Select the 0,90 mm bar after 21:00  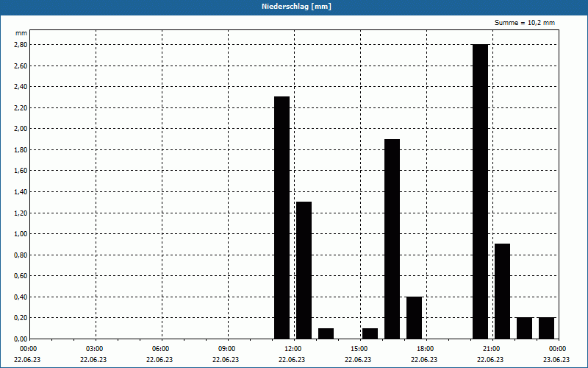[x=503, y=291]
